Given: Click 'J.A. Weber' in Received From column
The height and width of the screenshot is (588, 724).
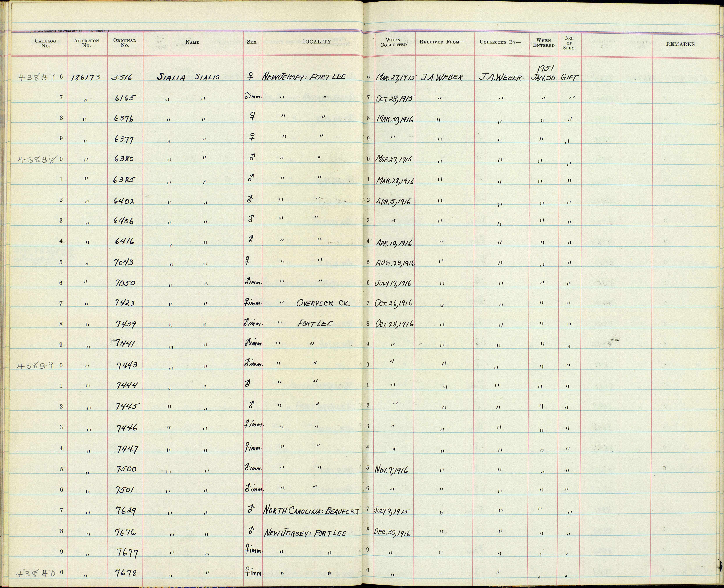Looking at the screenshot, I should coord(442,77).
